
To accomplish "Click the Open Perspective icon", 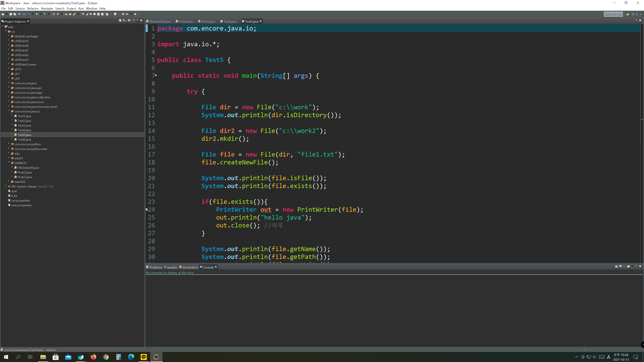I will pos(628,14).
